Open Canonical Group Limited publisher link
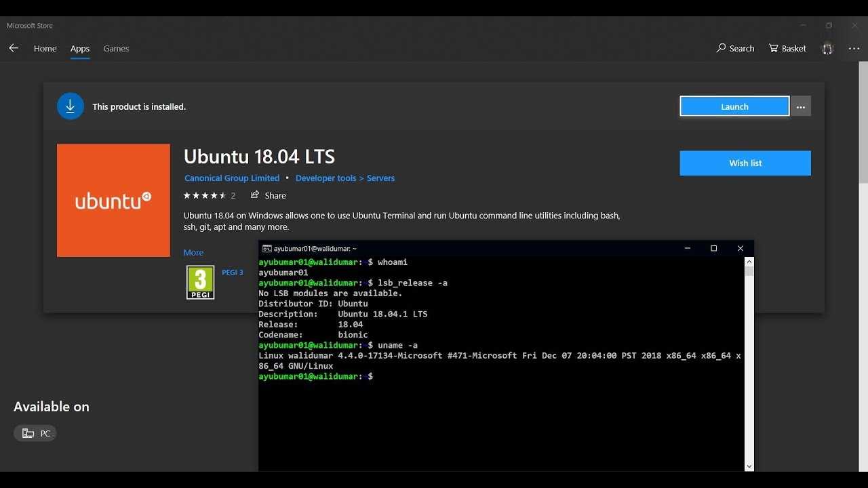This screenshot has height=488, width=868. (x=232, y=178)
